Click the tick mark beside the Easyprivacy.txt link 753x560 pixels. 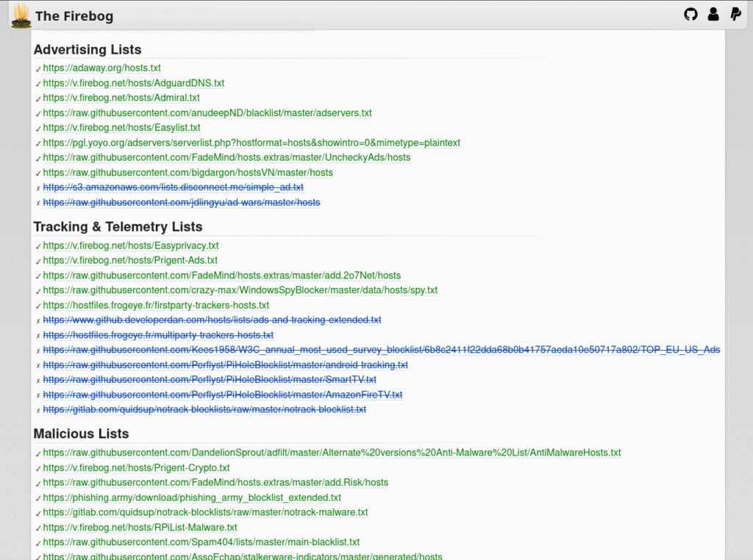tap(38, 246)
